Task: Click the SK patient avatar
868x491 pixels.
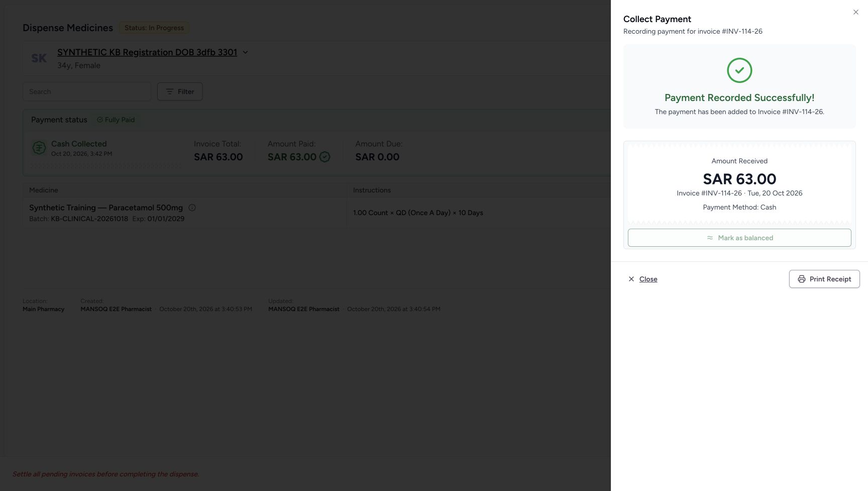Action: 39,58
